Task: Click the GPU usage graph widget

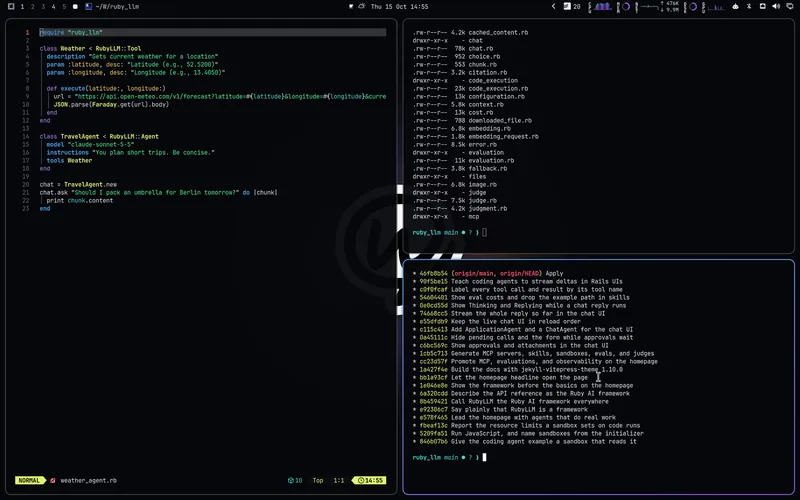Action: pos(714,7)
